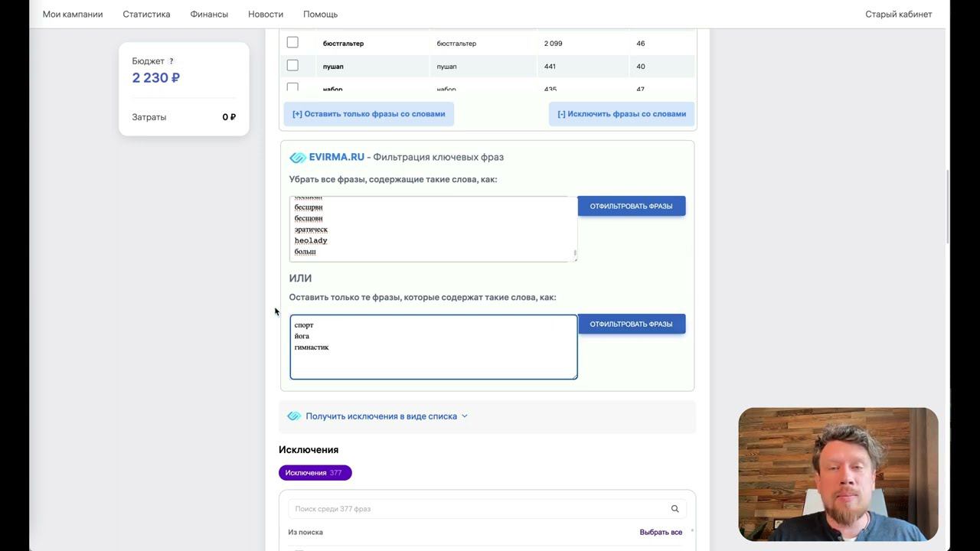
Task: Expand 'Получить исключения в виде списка'
Action: coord(381,416)
